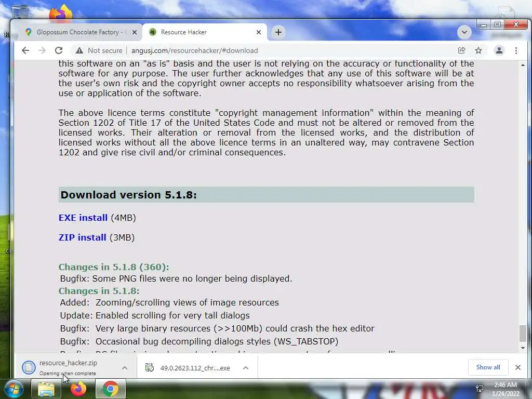Click the WS_TABSTOP Bugfix line
The height and width of the screenshot is (399, 532).
199,341
